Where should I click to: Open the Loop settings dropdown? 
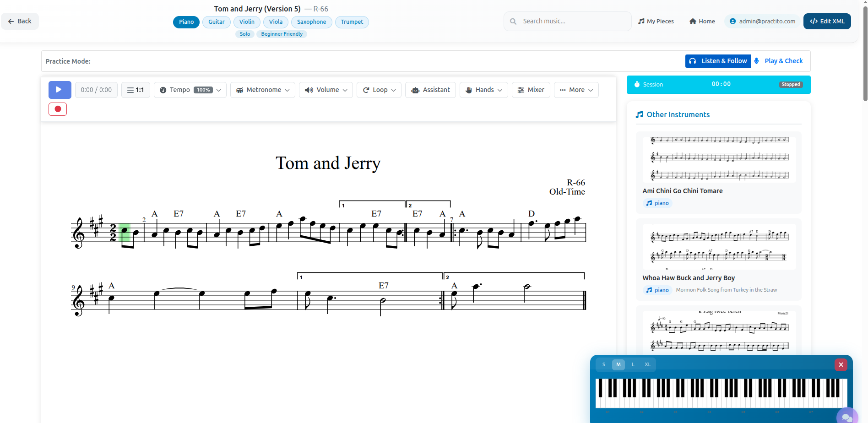pyautogui.click(x=379, y=90)
